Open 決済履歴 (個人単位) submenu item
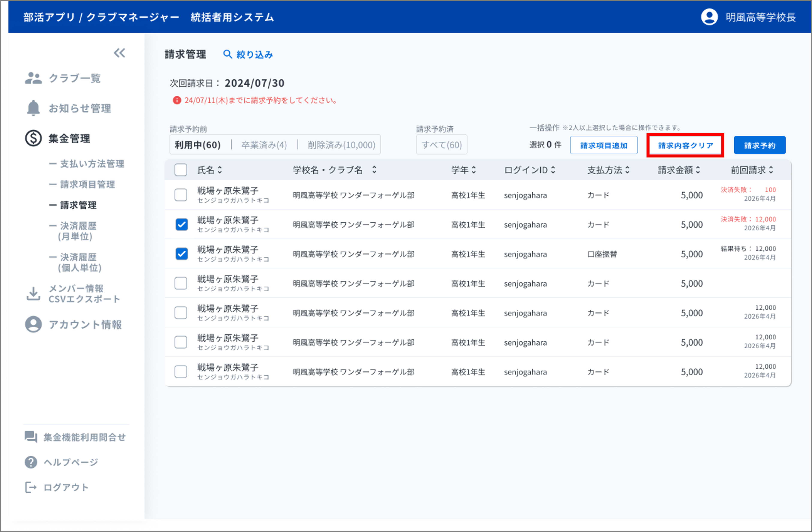The width and height of the screenshot is (812, 532). (x=75, y=262)
